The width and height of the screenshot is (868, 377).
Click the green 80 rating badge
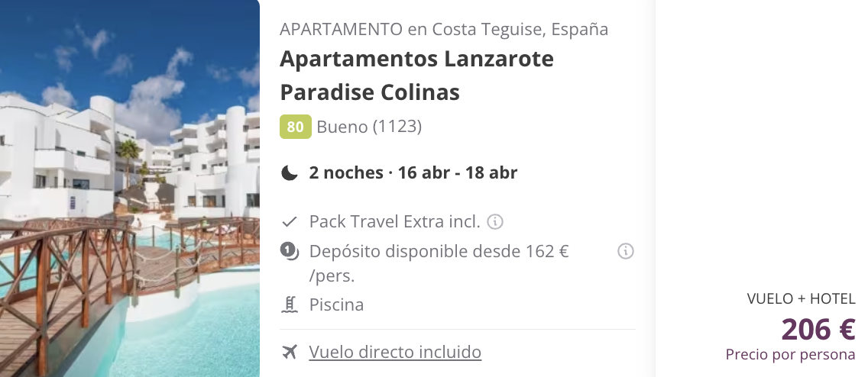pyautogui.click(x=296, y=127)
